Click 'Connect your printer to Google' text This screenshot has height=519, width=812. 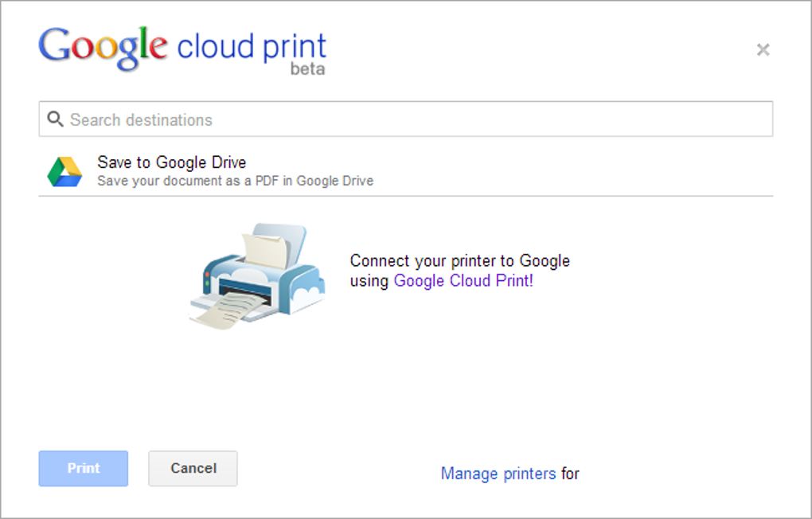(x=459, y=261)
